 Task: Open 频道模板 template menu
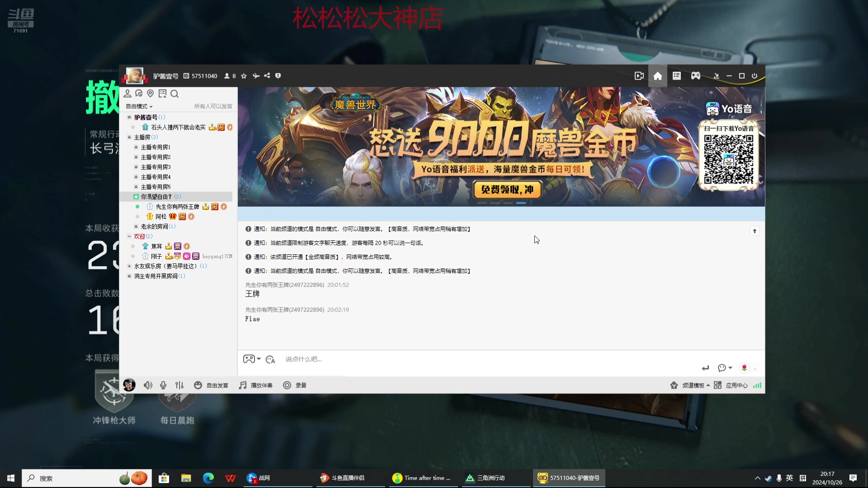[x=690, y=385]
